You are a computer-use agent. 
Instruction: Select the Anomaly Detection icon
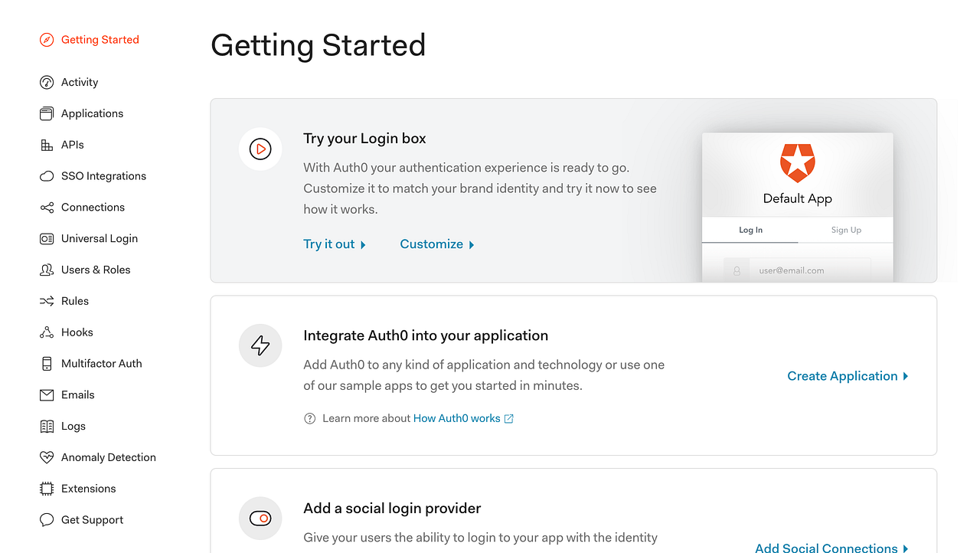pos(47,456)
